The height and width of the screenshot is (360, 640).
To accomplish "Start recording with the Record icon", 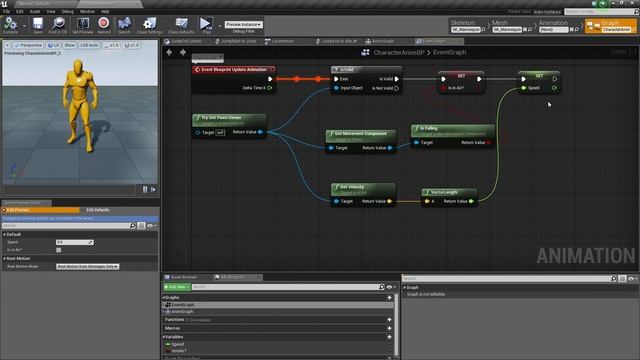I will coord(104,25).
